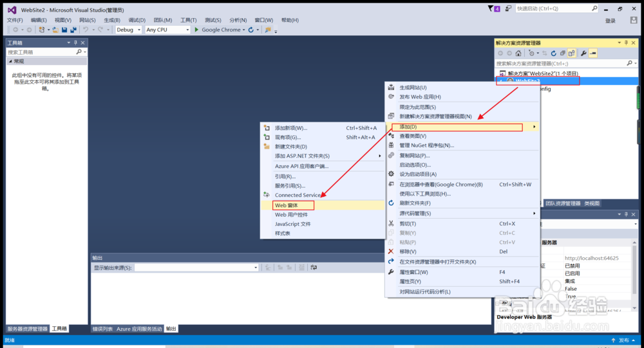Toggle Preview Selected Items in Solution Explorer
644x348 pixels.
click(592, 53)
